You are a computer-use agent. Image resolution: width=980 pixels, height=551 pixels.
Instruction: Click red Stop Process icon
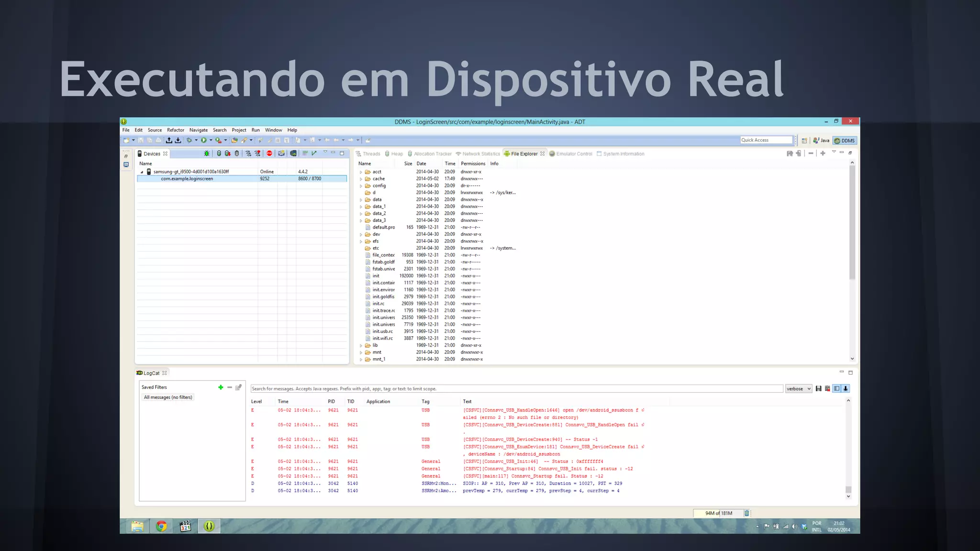coord(269,154)
